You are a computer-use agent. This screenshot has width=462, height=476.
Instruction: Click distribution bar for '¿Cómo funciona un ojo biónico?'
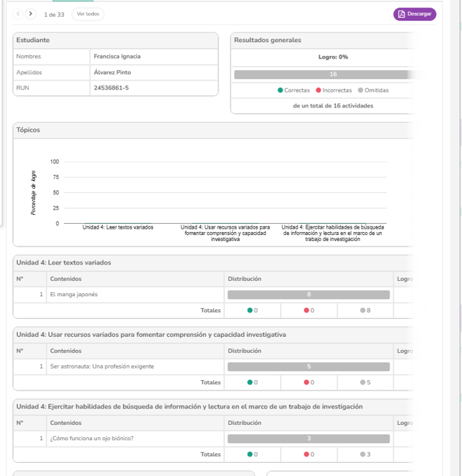click(x=308, y=439)
